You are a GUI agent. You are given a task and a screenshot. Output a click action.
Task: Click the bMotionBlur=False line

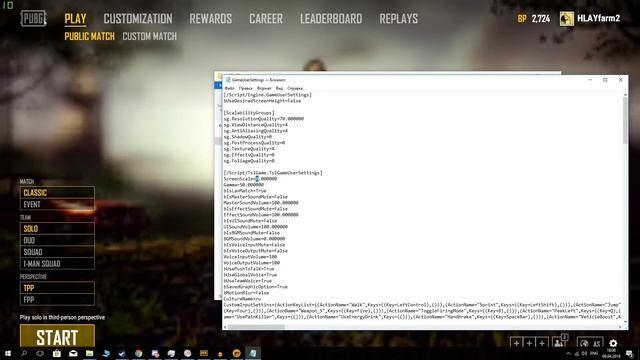click(x=246, y=293)
